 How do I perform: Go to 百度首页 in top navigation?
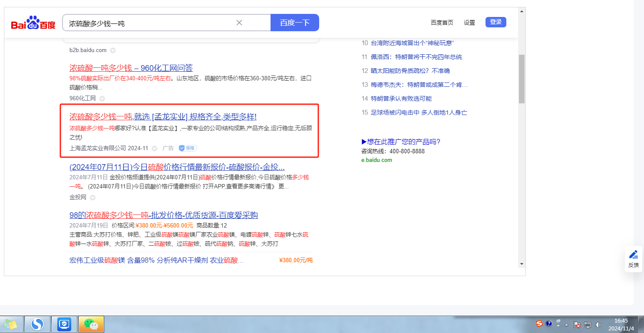point(442,23)
